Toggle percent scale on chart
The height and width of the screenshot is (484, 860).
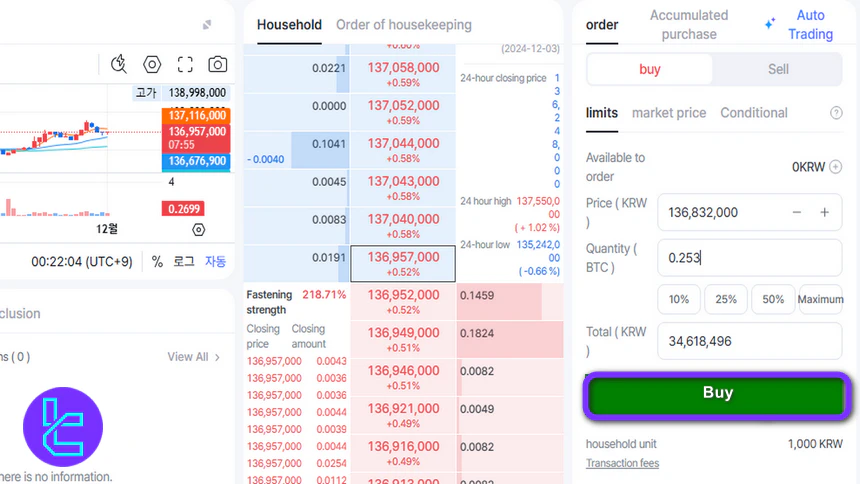click(x=157, y=262)
